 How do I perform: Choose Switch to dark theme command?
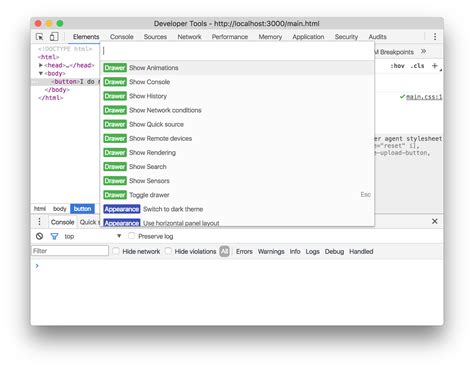point(237,209)
